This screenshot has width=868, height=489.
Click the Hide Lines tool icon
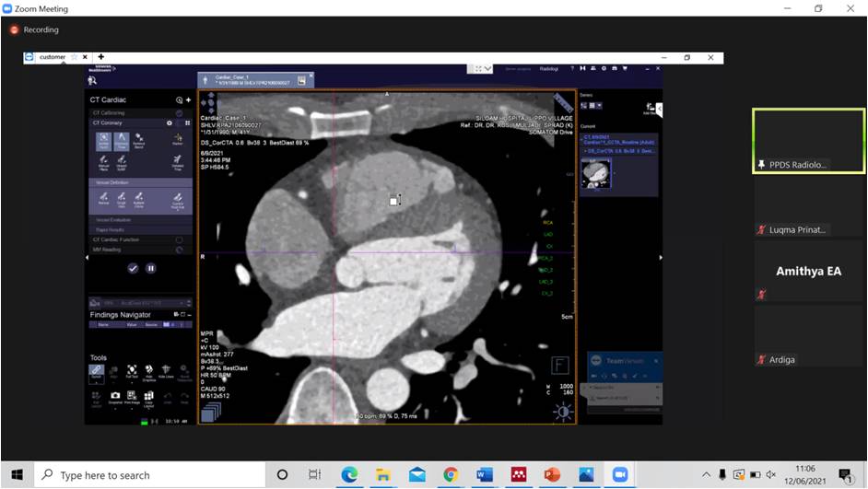167,370
